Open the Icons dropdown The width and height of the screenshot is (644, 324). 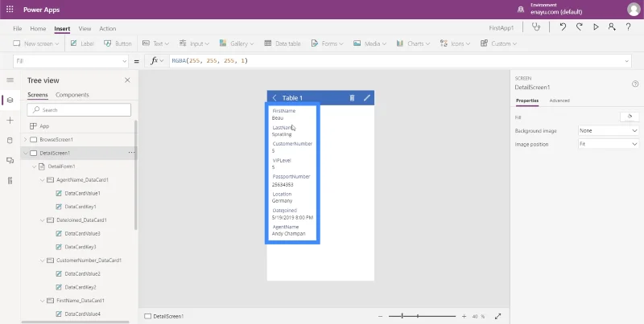point(455,43)
